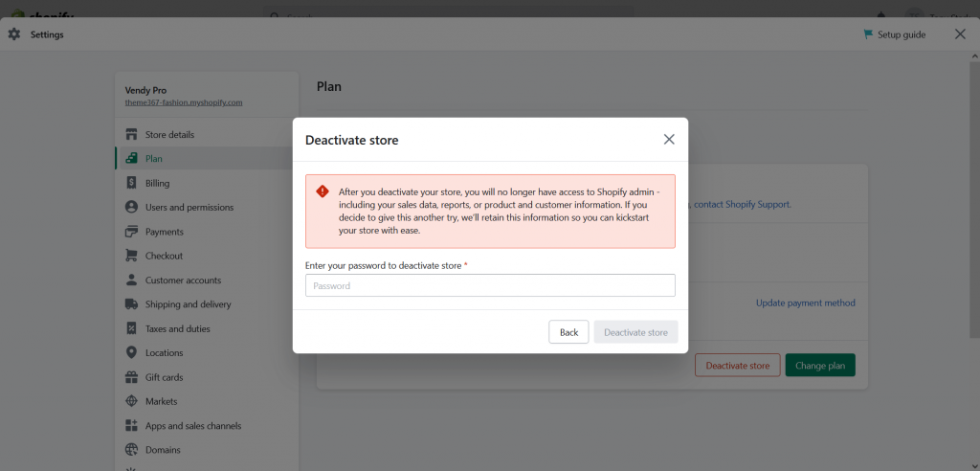Close the Settings panel with X
The image size is (980, 471).
[x=960, y=34]
